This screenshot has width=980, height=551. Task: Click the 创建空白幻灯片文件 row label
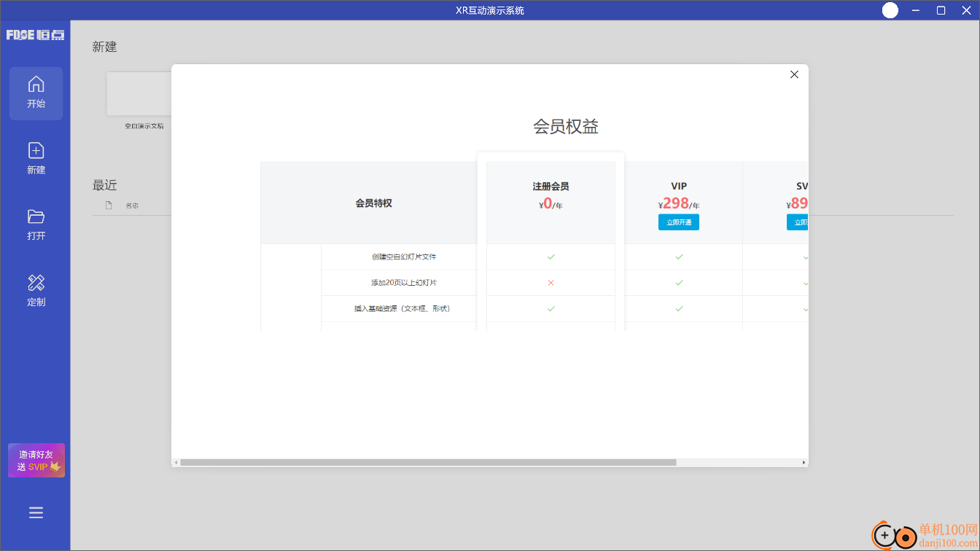(x=404, y=257)
